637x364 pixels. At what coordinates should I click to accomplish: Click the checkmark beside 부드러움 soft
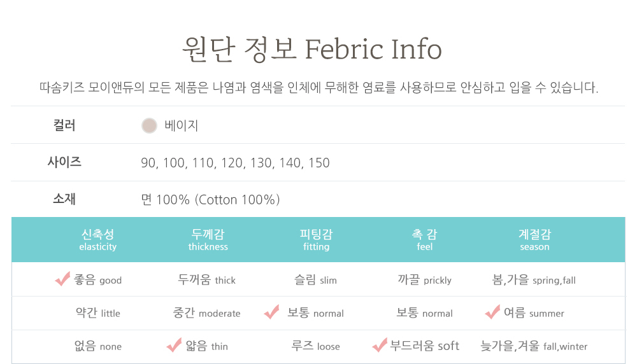click(380, 345)
